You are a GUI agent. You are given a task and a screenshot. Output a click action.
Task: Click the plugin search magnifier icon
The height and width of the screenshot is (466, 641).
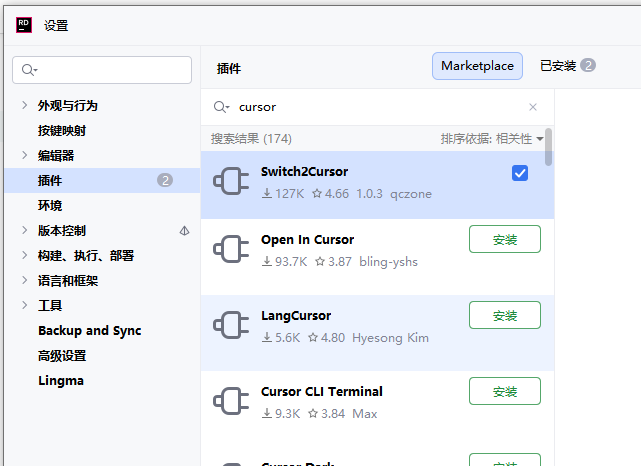point(221,107)
